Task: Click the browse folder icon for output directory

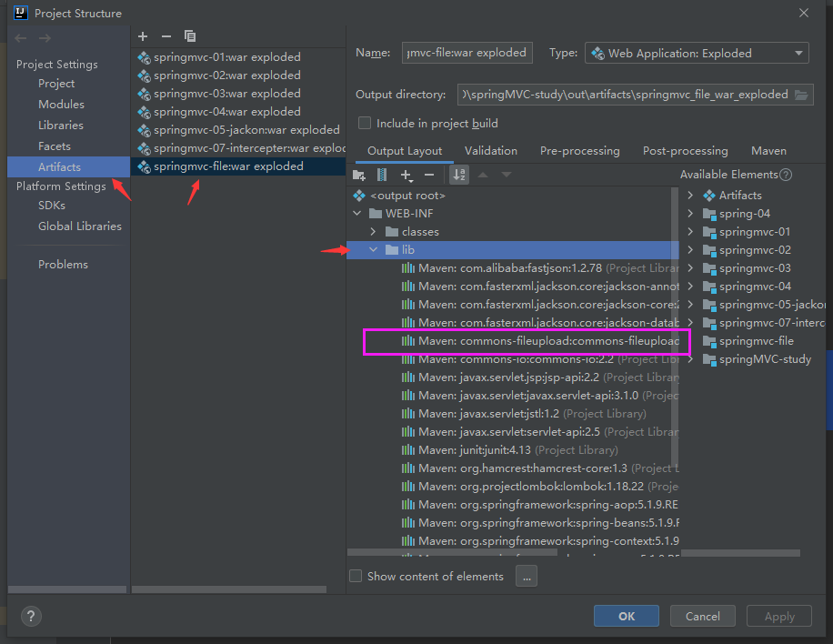Action: click(801, 95)
